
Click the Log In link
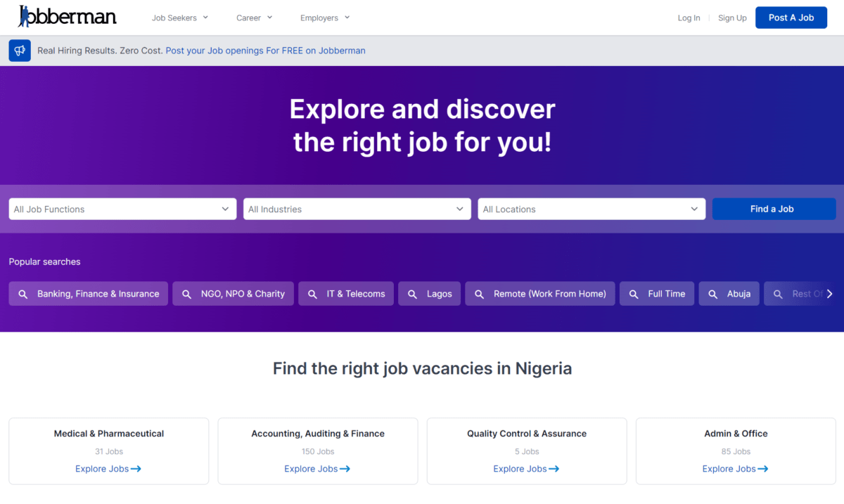(689, 18)
